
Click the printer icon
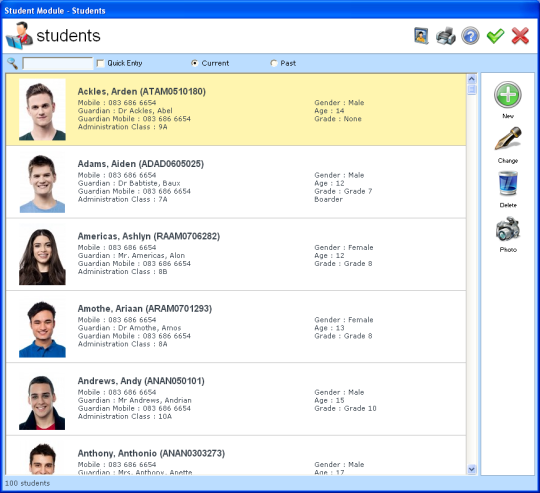[446, 36]
